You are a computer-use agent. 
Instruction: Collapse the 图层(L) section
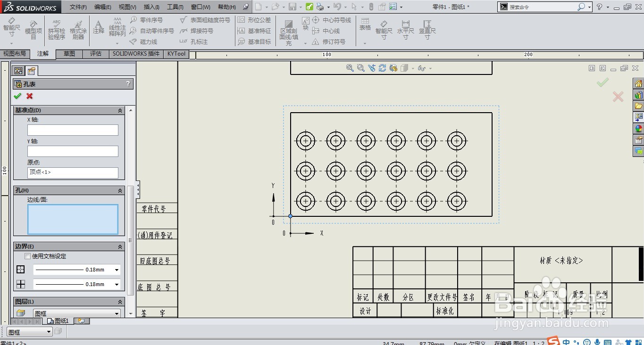pos(120,302)
